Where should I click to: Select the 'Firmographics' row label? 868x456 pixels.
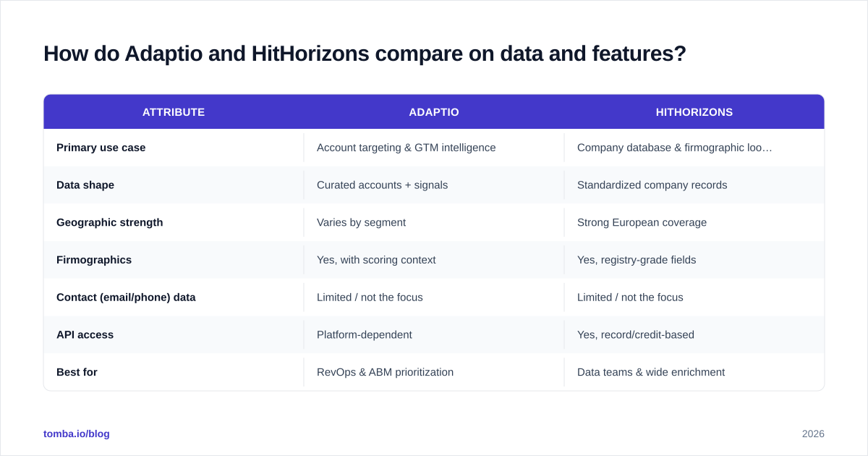tap(94, 260)
